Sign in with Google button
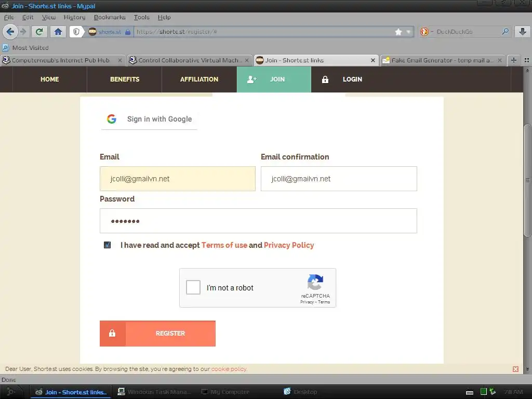This screenshot has height=399, width=532. pos(149,119)
